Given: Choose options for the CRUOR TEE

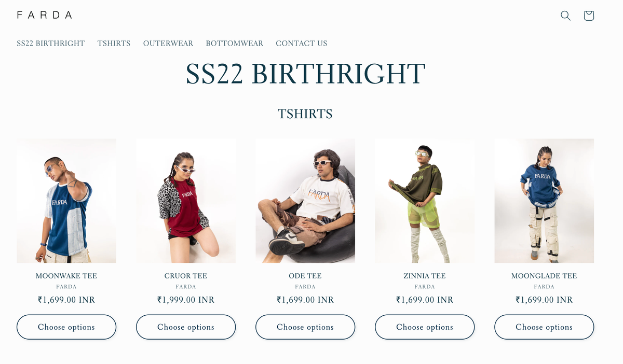Looking at the screenshot, I should coord(185,327).
